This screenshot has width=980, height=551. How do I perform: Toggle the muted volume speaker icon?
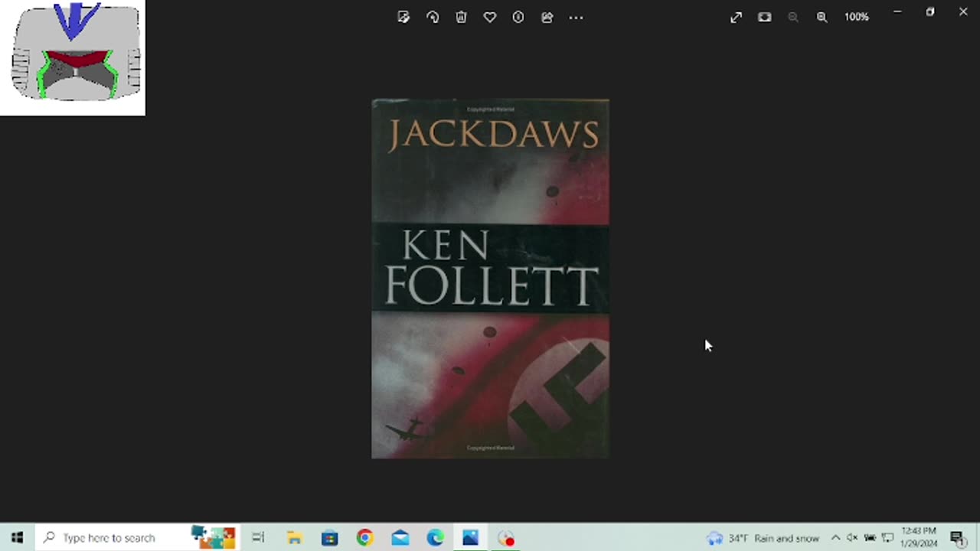(x=852, y=538)
